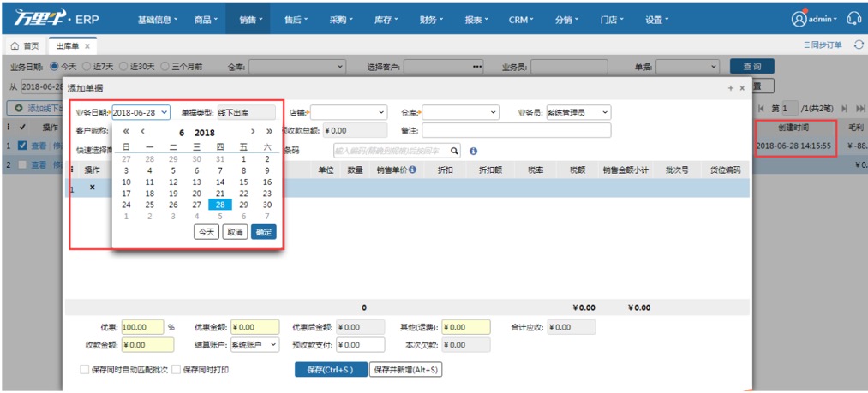The height and width of the screenshot is (393, 868).
Task: Click 今天 button in calendar
Action: click(x=207, y=232)
